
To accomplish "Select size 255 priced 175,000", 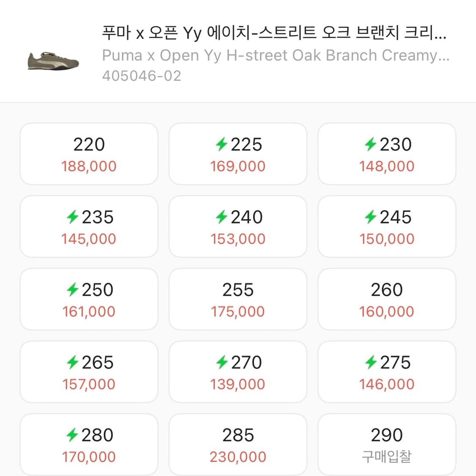I will [238, 299].
